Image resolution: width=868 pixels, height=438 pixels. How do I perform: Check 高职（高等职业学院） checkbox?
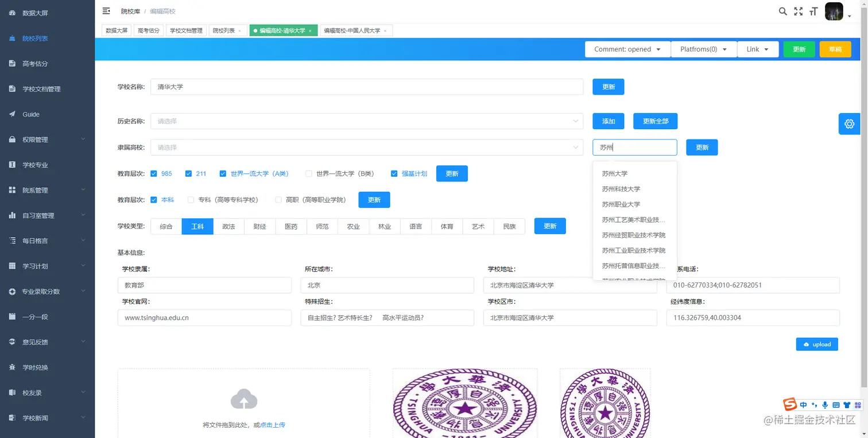click(278, 200)
